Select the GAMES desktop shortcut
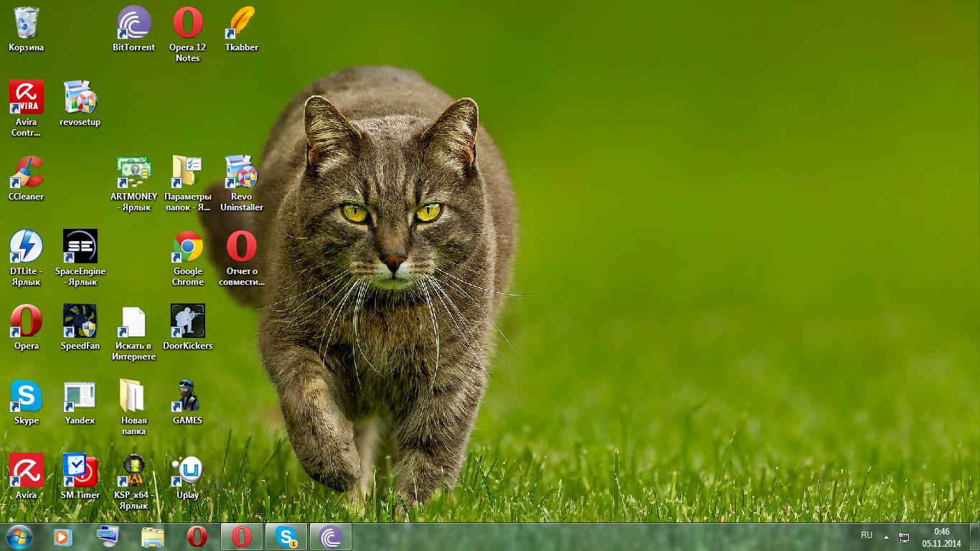 tap(188, 402)
